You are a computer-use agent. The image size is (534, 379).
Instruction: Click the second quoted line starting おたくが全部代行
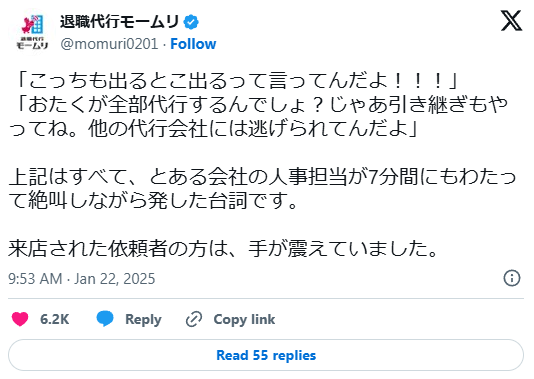(x=258, y=116)
